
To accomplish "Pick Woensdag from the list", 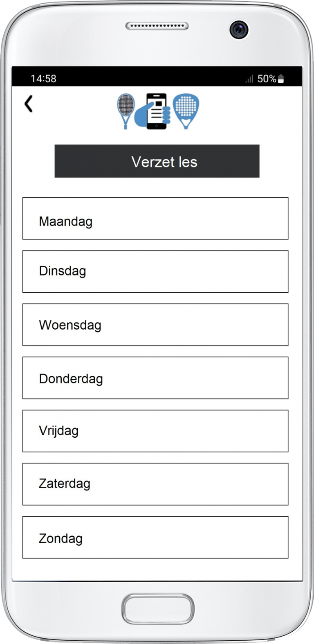I will pyautogui.click(x=155, y=325).
